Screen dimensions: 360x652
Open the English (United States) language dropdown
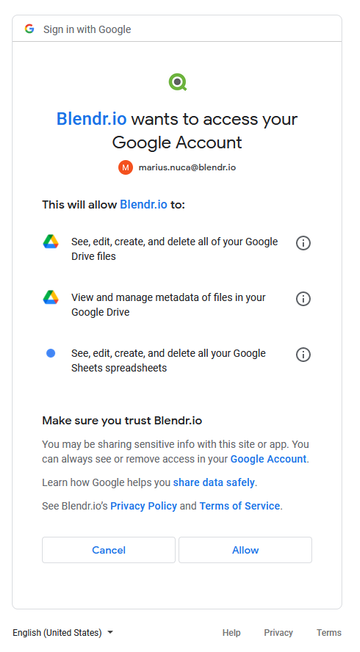[x=63, y=632]
